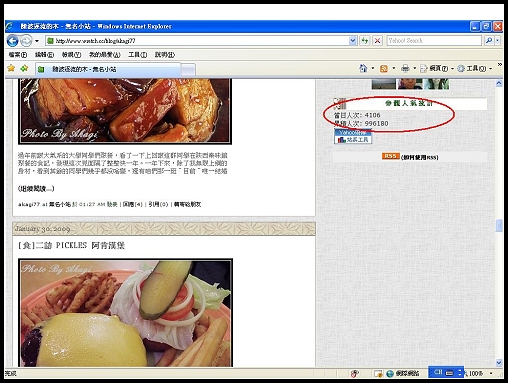The image size is (508, 383).
Task: Expand the command bar overflow chevron
Action: (x=499, y=65)
